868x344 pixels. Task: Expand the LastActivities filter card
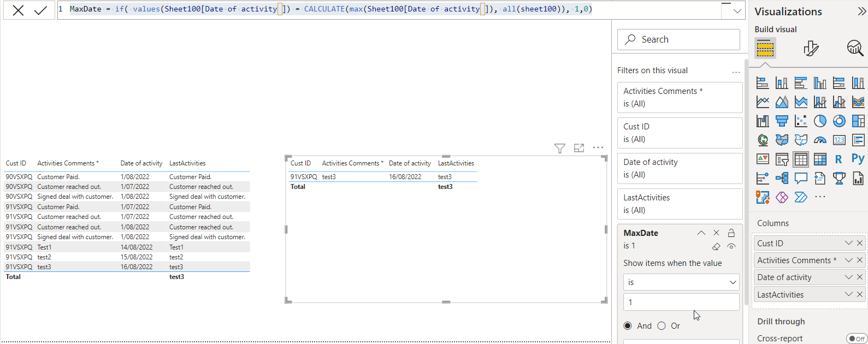tap(680, 204)
